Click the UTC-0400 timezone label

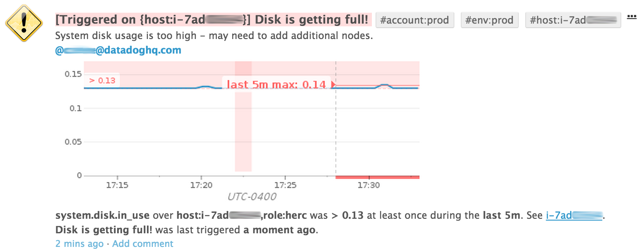coord(252,197)
